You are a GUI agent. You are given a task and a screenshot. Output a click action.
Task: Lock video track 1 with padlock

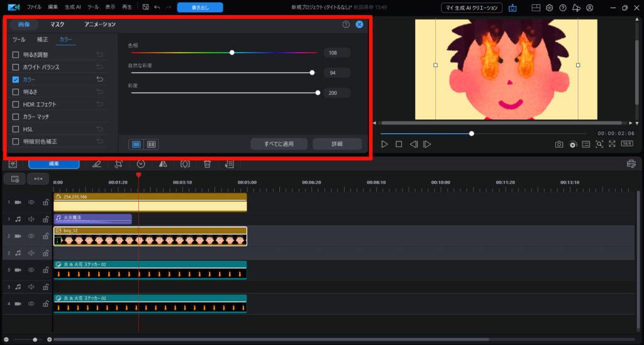pyautogui.click(x=45, y=202)
